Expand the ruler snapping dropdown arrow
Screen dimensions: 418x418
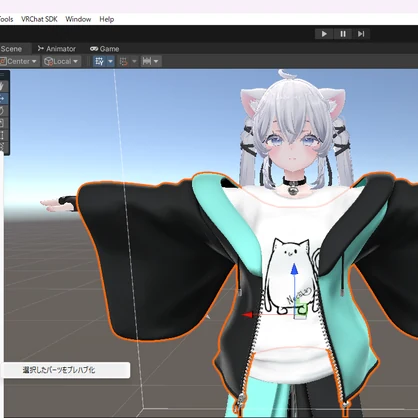pyautogui.click(x=156, y=61)
